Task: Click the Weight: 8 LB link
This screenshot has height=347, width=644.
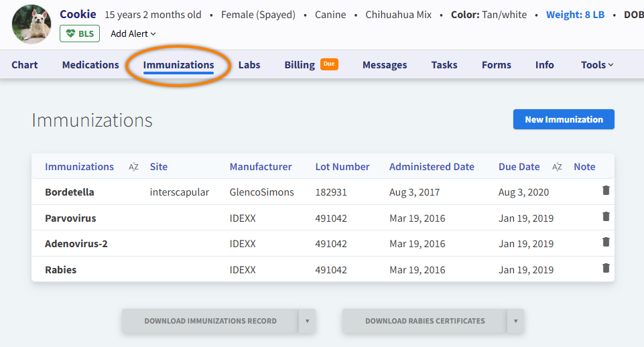Action: (x=577, y=15)
